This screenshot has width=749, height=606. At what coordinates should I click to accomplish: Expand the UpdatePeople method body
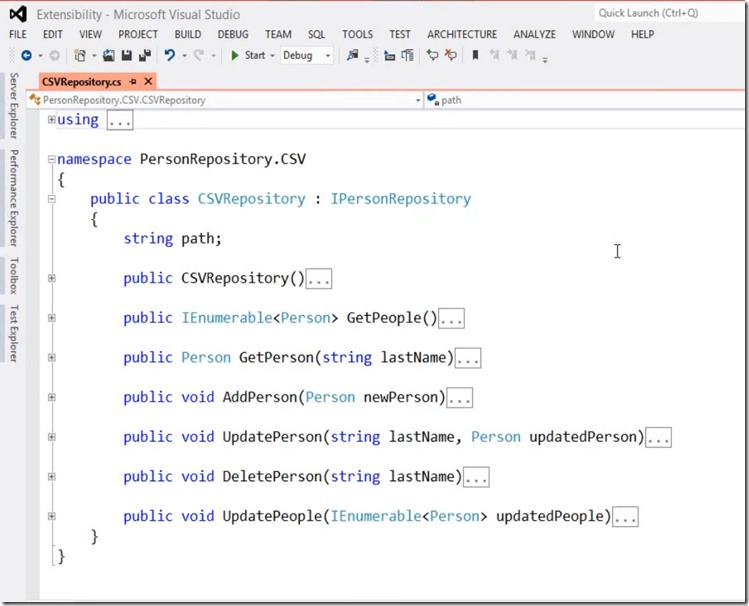pyautogui.click(x=52, y=516)
